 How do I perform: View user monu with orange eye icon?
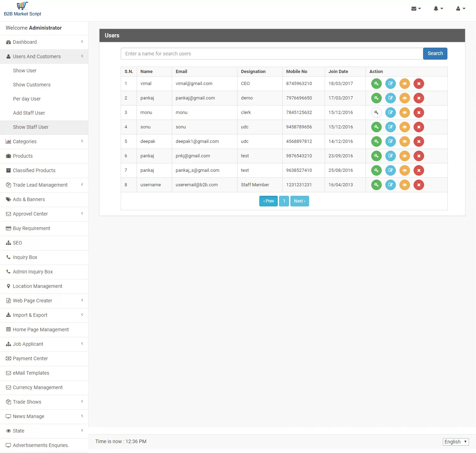[405, 113]
